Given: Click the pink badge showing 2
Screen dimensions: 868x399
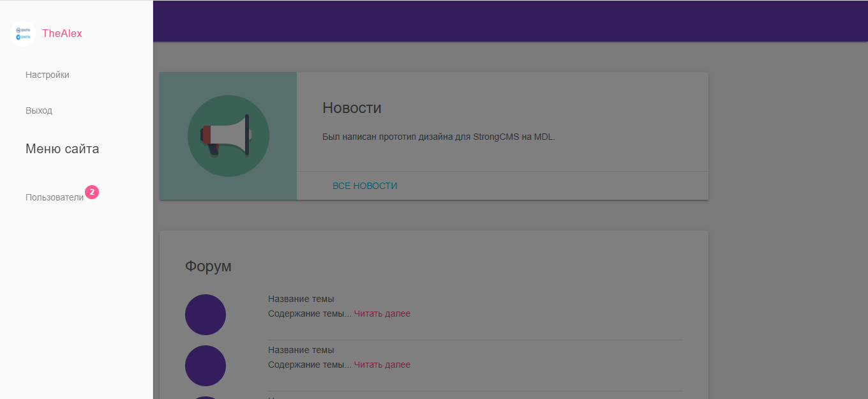Looking at the screenshot, I should (92, 192).
